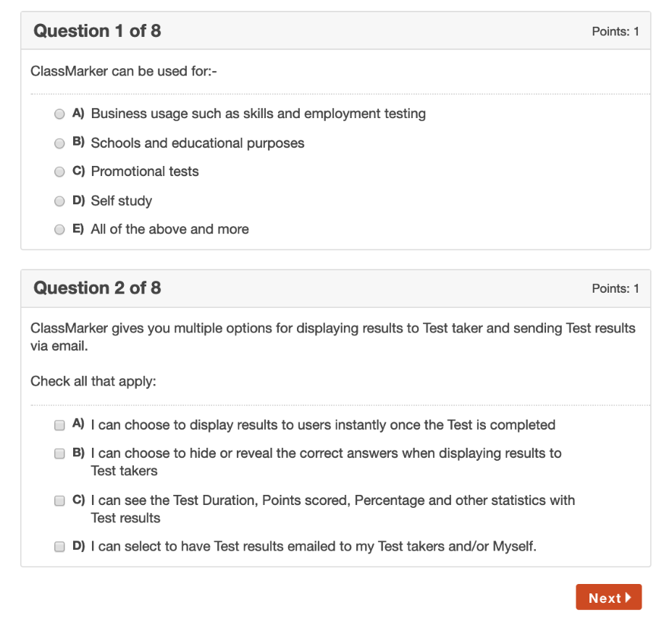Pick the 'Promotional tests' radio button
The image size is (672, 626).
click(x=59, y=172)
